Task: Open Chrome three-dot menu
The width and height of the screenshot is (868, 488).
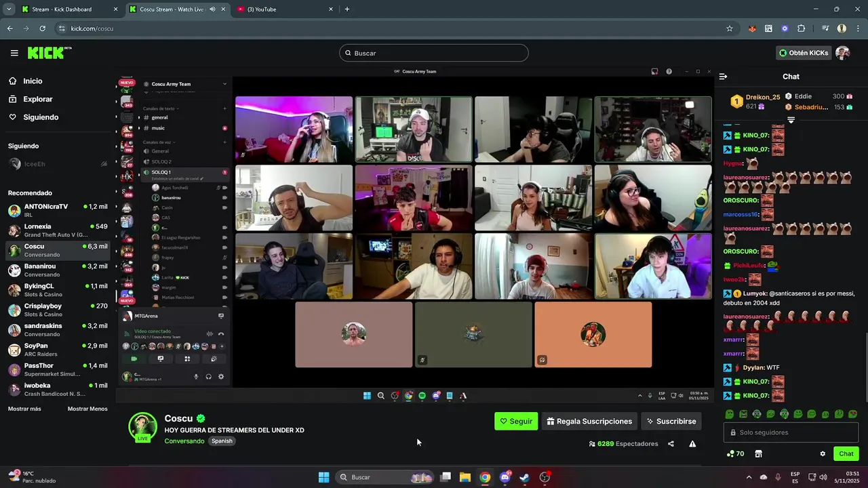Action: (x=858, y=28)
